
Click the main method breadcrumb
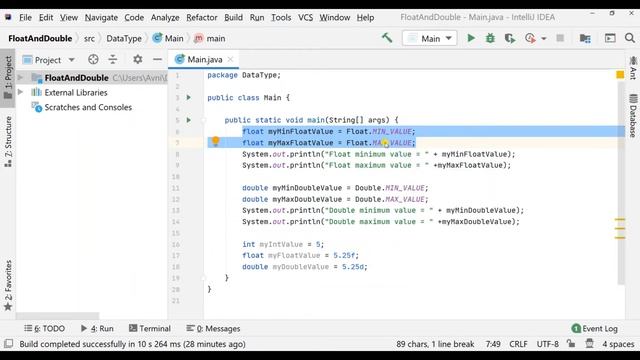click(x=210, y=38)
